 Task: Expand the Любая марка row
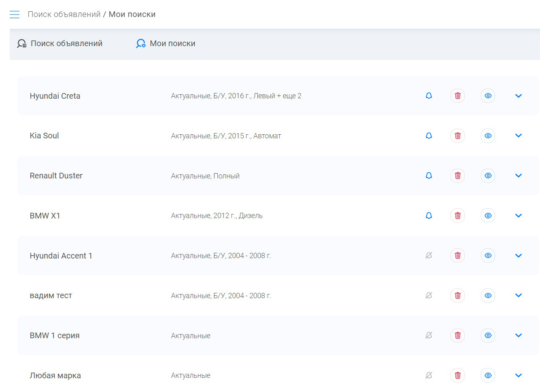[x=519, y=375]
